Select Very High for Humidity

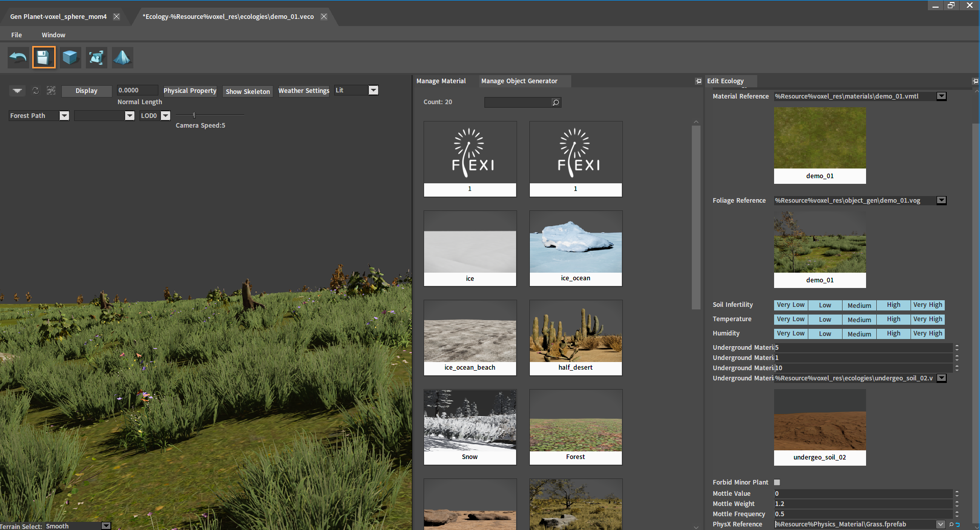(928, 334)
